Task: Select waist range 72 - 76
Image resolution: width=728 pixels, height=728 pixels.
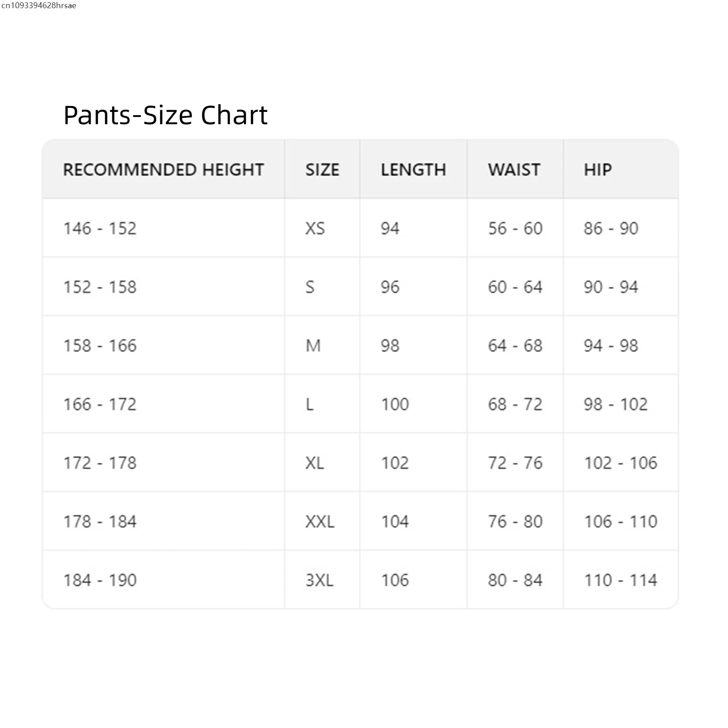Action: click(x=515, y=463)
